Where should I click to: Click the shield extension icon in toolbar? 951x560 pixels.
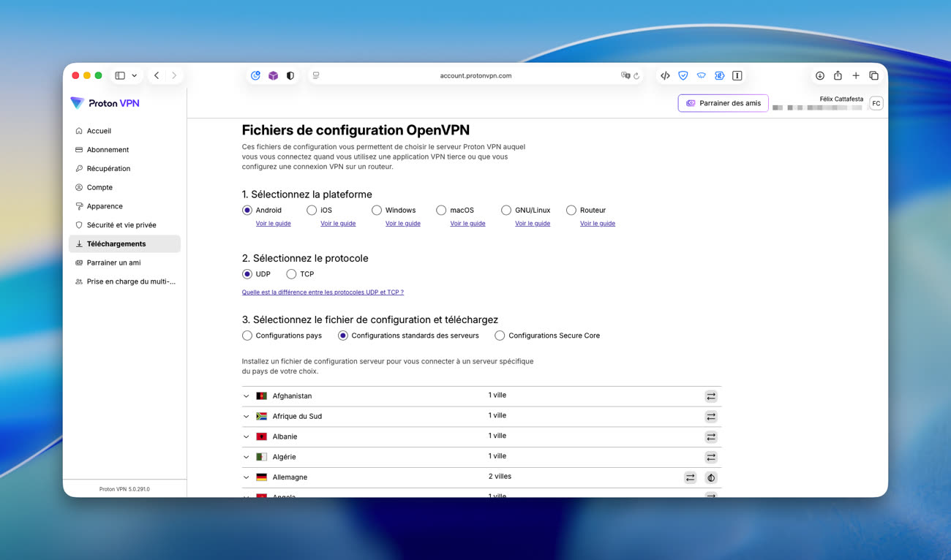click(x=683, y=75)
